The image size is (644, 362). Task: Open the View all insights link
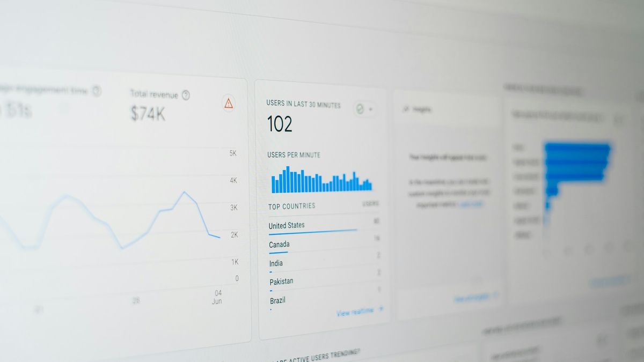coord(475,297)
